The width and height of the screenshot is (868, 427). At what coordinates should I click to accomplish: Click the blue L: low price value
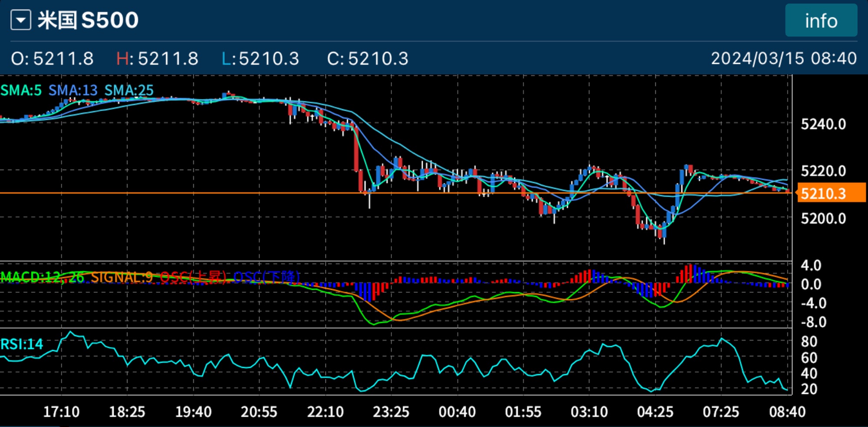pos(260,59)
